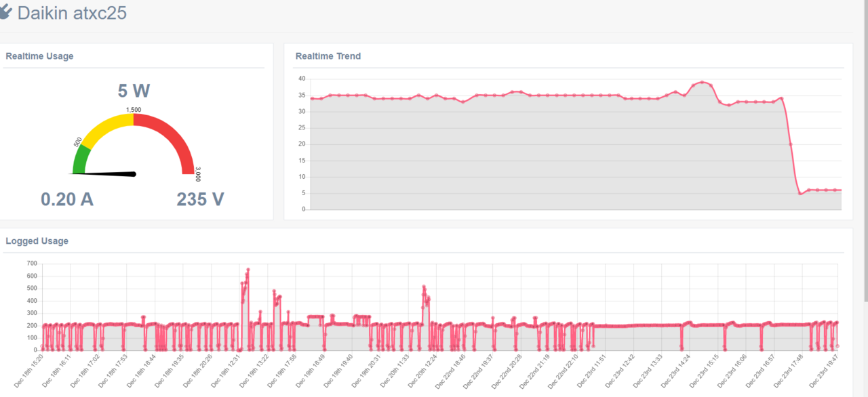This screenshot has height=397, width=868.
Task: Click the Realtime Trend panel heading
Action: [x=328, y=56]
